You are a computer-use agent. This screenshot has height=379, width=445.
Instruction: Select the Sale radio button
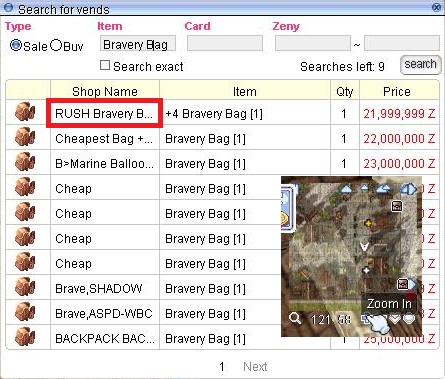[x=16, y=45]
